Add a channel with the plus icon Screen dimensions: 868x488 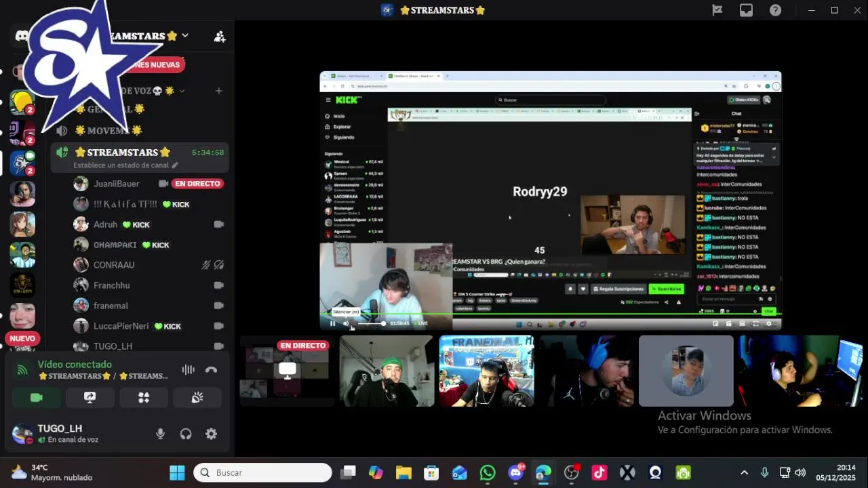click(x=218, y=91)
